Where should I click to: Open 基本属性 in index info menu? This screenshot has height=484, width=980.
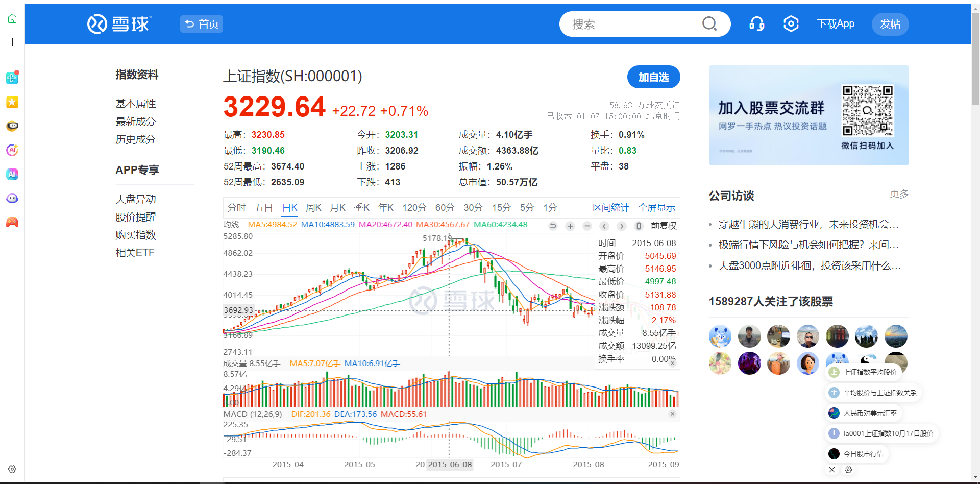136,104
